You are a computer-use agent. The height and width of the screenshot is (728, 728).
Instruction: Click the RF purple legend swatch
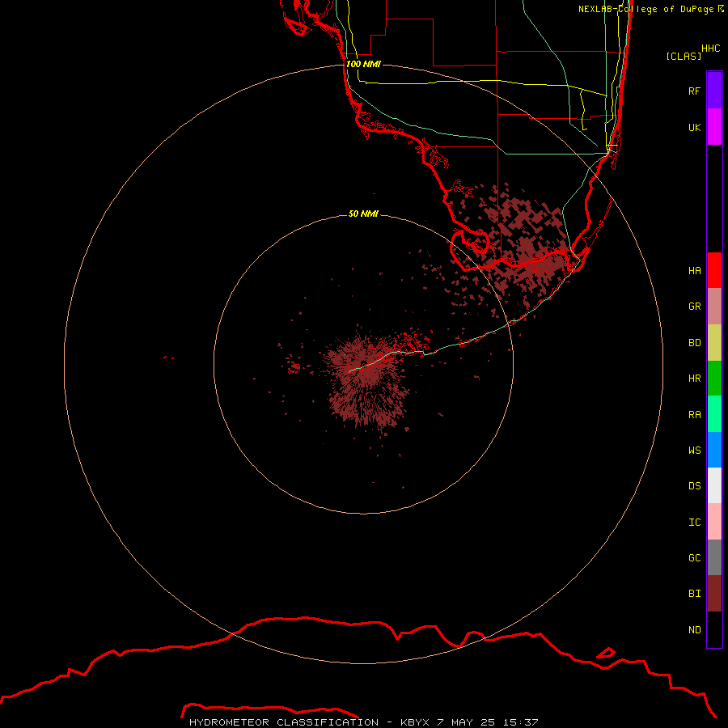[714, 91]
